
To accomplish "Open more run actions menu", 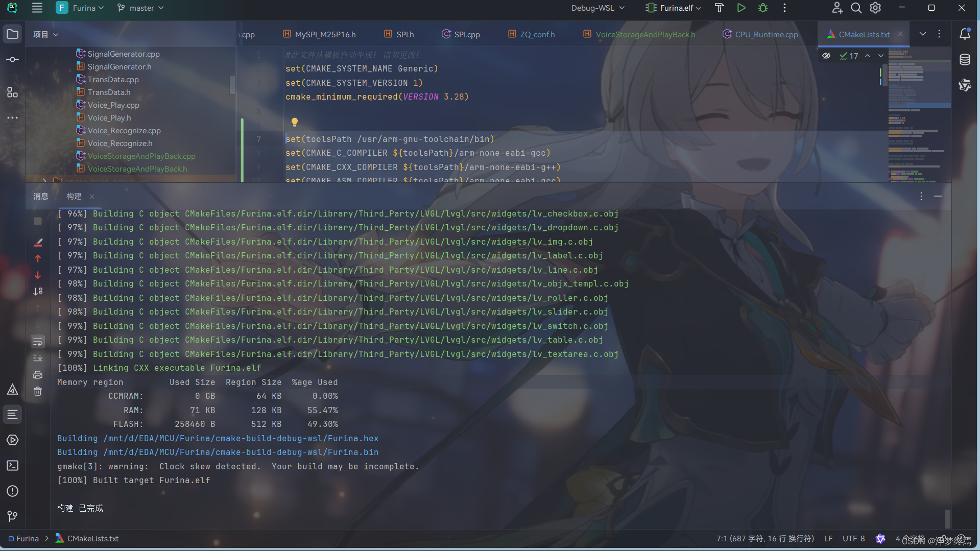I will (784, 8).
